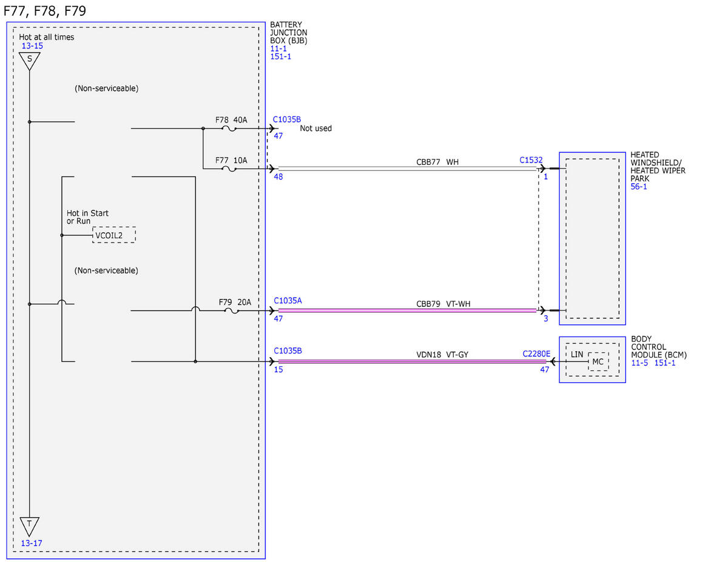Open the C1532 connector link
728x562 pixels.
531,160
